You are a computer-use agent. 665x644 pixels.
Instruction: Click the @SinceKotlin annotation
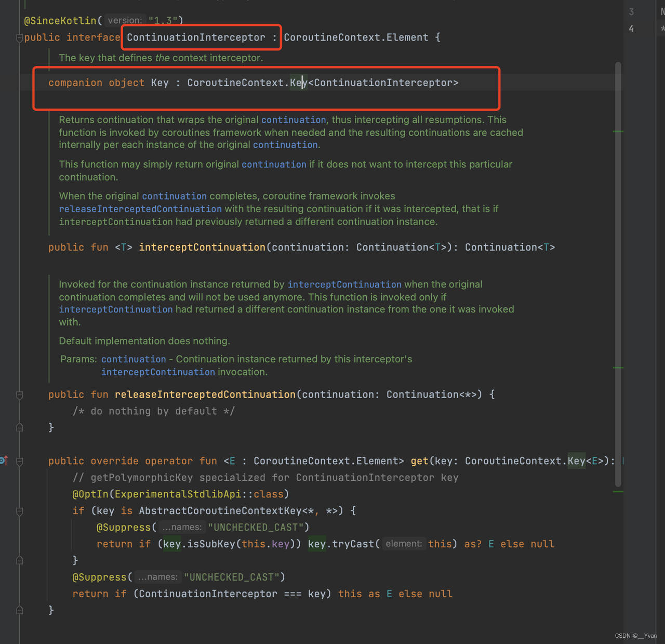click(60, 21)
